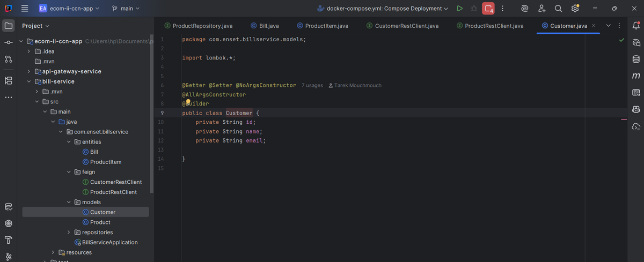Expand the .idea folder
The height and width of the screenshot is (262, 644).
point(29,51)
